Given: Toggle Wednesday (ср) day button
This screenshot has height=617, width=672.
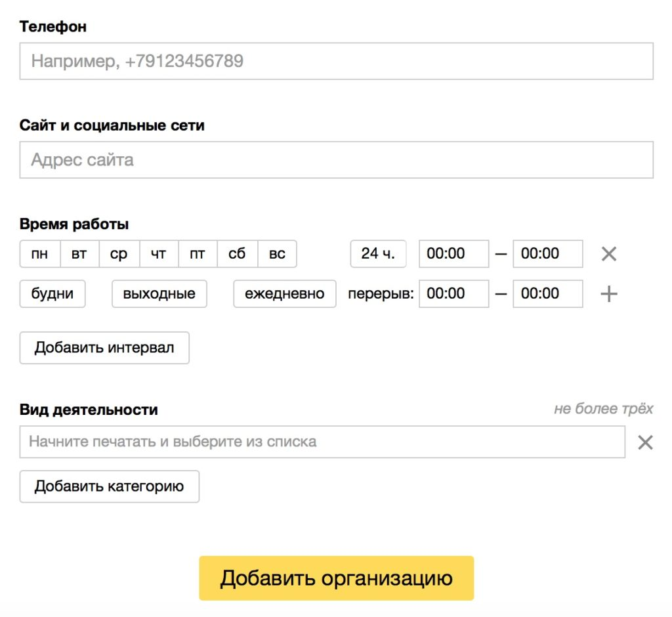Looking at the screenshot, I should tap(119, 254).
